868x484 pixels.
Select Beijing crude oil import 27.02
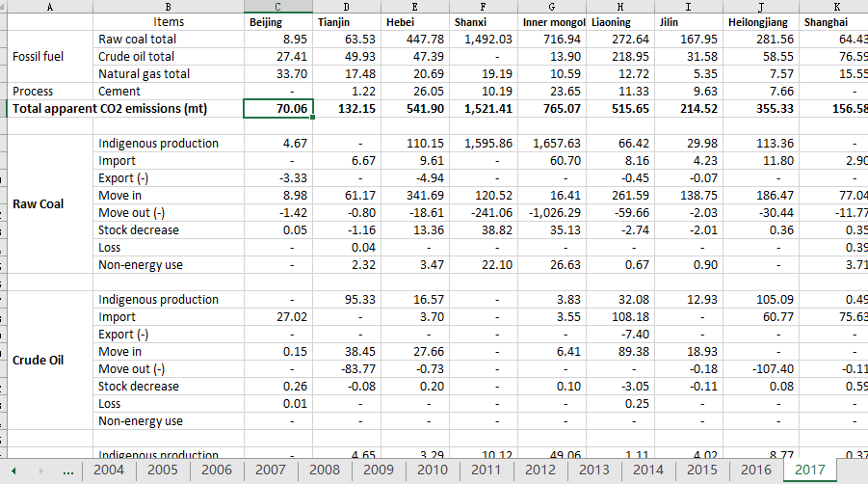(277, 317)
